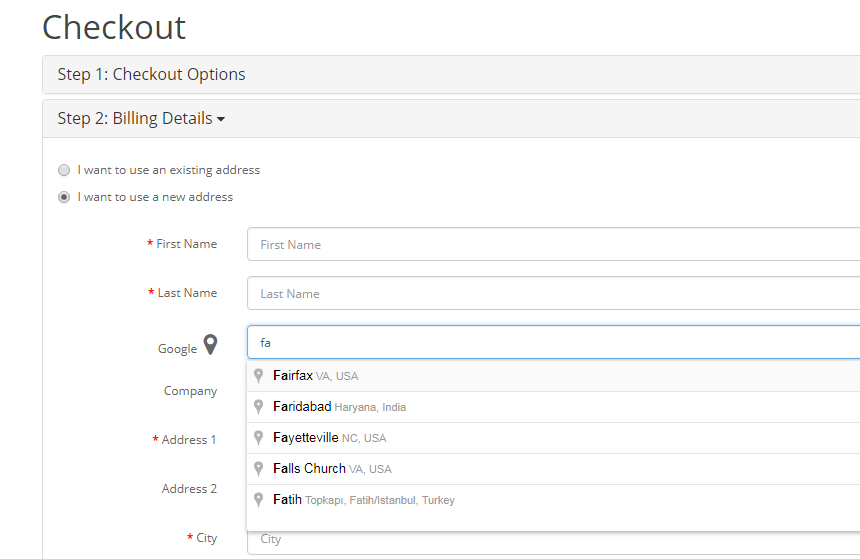Choose Fairfax VA, USA suggestion
The height and width of the screenshot is (559, 860).
[553, 376]
